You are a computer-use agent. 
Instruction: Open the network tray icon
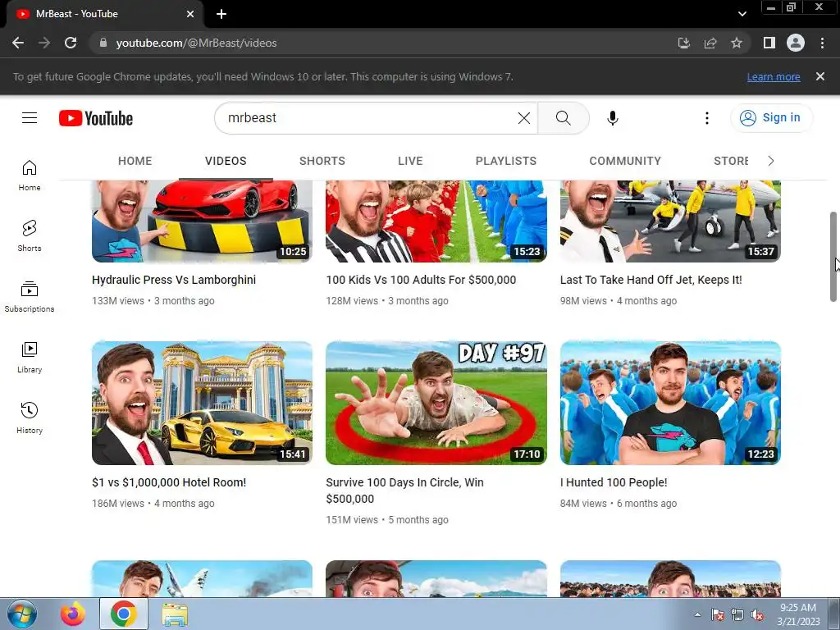pos(737,615)
